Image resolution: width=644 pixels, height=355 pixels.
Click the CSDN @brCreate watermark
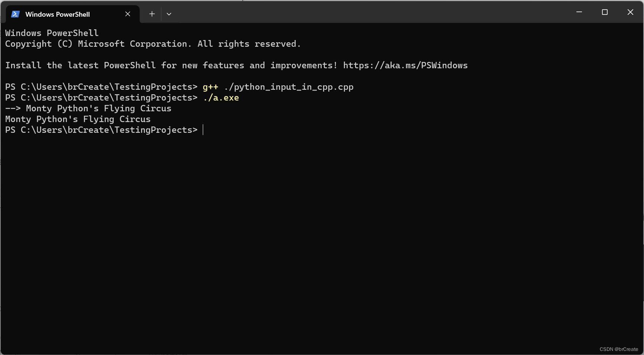click(x=619, y=349)
